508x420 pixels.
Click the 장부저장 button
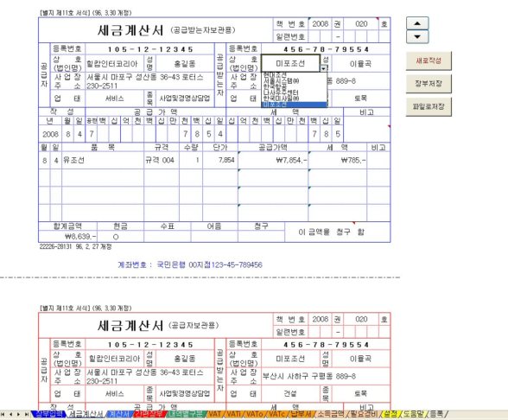429,84
